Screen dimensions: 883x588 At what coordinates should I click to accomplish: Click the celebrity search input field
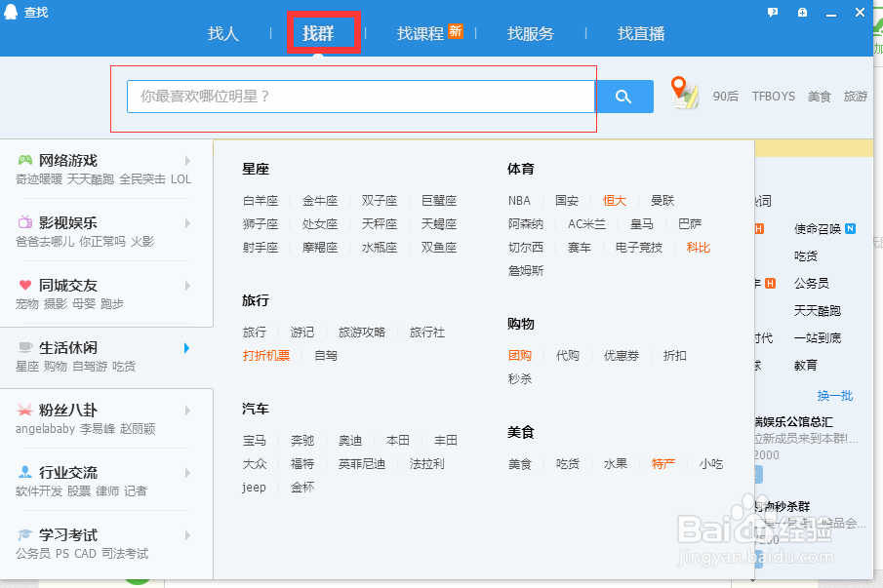click(361, 96)
